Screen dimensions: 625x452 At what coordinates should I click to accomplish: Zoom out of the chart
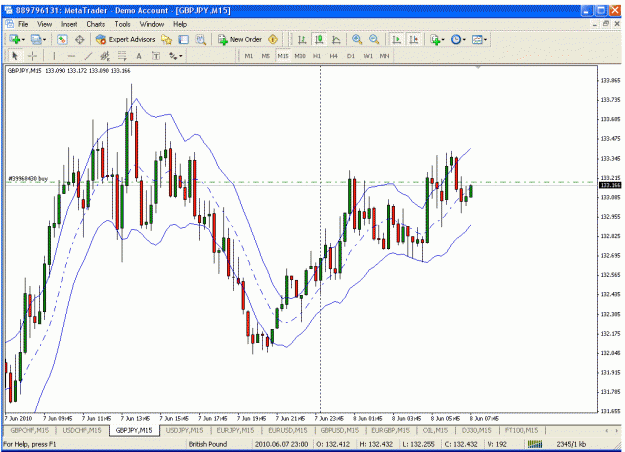tap(374, 39)
